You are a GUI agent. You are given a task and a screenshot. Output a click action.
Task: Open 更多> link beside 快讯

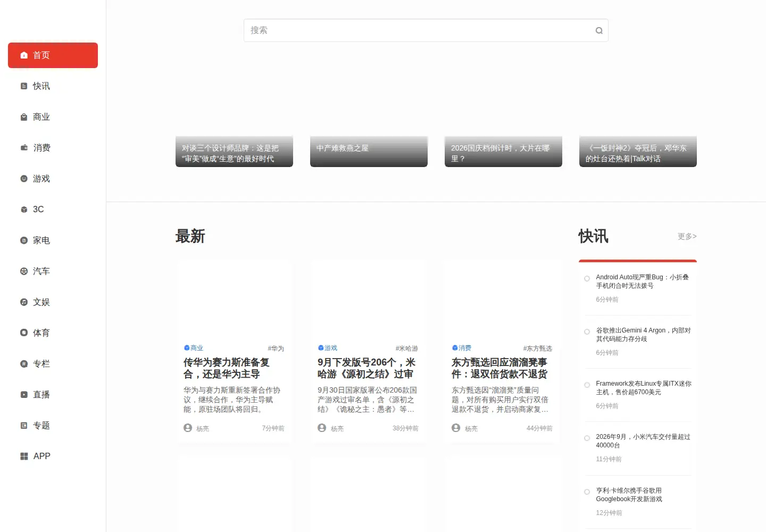(x=687, y=236)
